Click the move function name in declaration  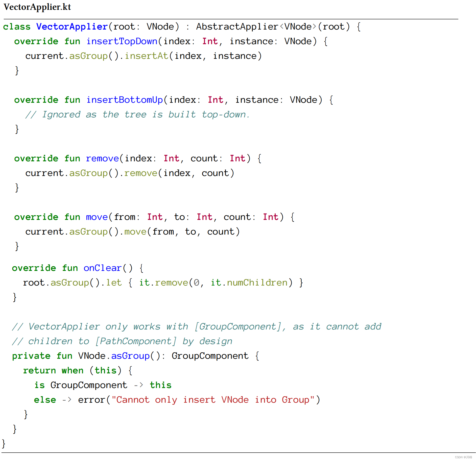pyautogui.click(x=97, y=217)
